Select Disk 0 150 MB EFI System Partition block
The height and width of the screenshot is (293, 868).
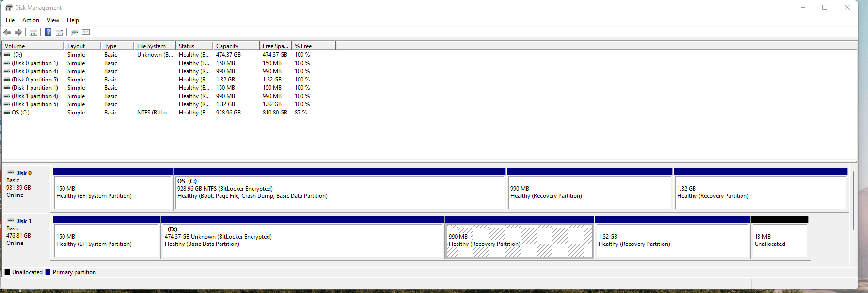coord(112,189)
